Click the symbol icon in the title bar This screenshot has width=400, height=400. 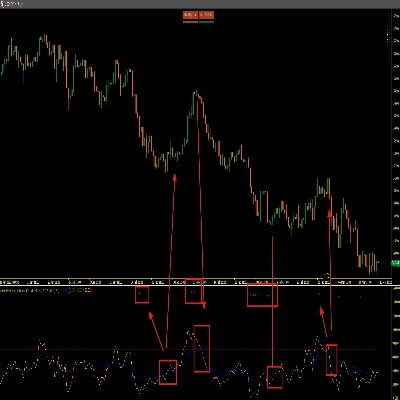[x=2, y=4]
